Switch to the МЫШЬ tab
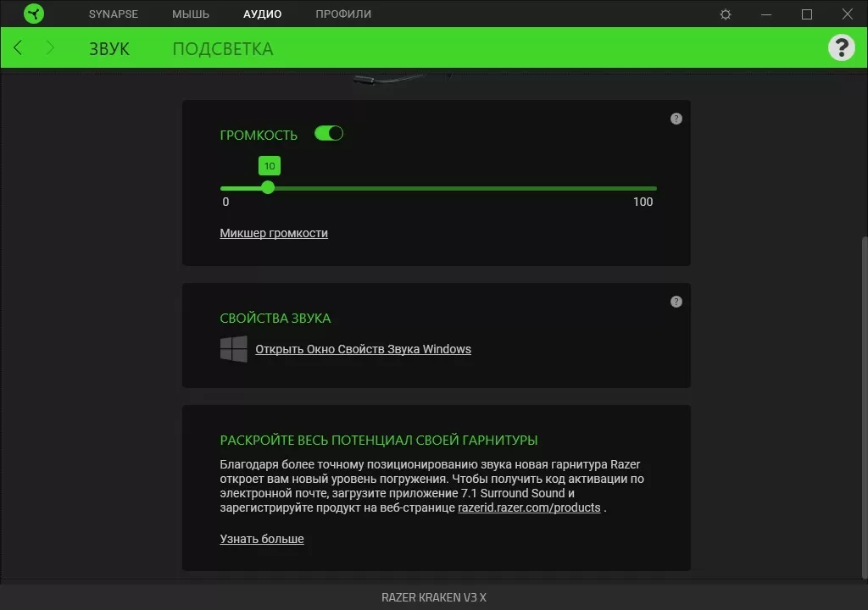 pyautogui.click(x=191, y=14)
